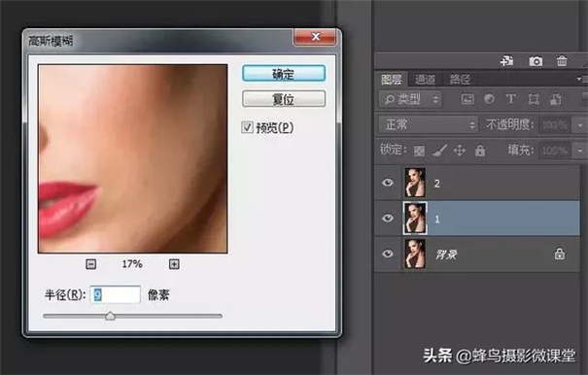
Task: Open the 不透明度 opacity dropdown arrow
Action: pos(580,125)
